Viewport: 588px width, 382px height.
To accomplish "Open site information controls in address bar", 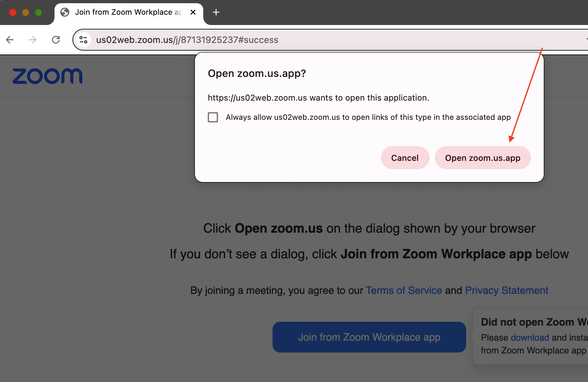I will coord(84,40).
